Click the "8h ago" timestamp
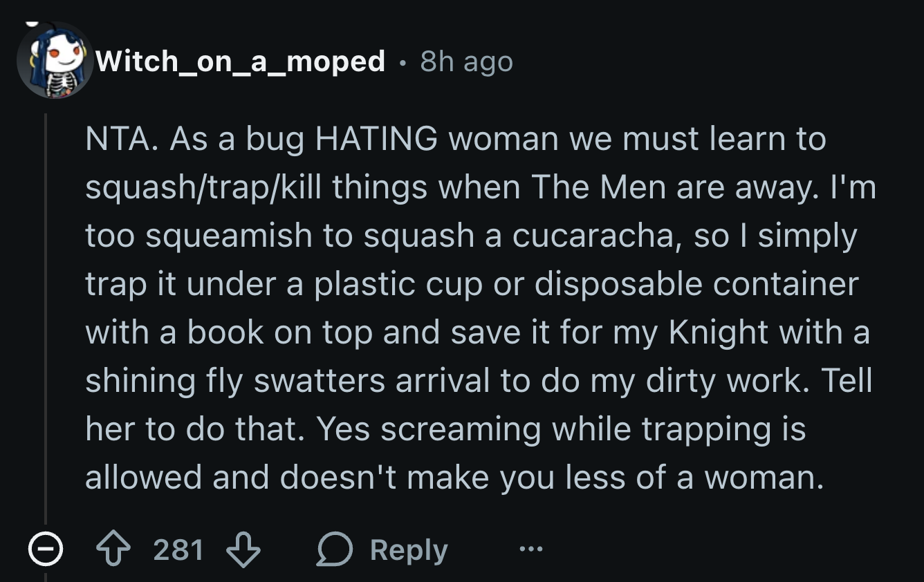Image resolution: width=924 pixels, height=582 pixels. (x=466, y=62)
